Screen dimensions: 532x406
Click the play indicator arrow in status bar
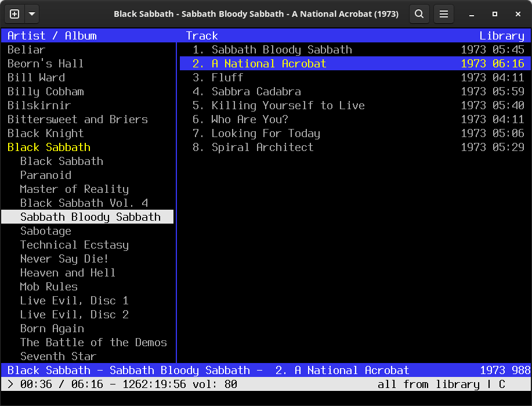(10, 385)
